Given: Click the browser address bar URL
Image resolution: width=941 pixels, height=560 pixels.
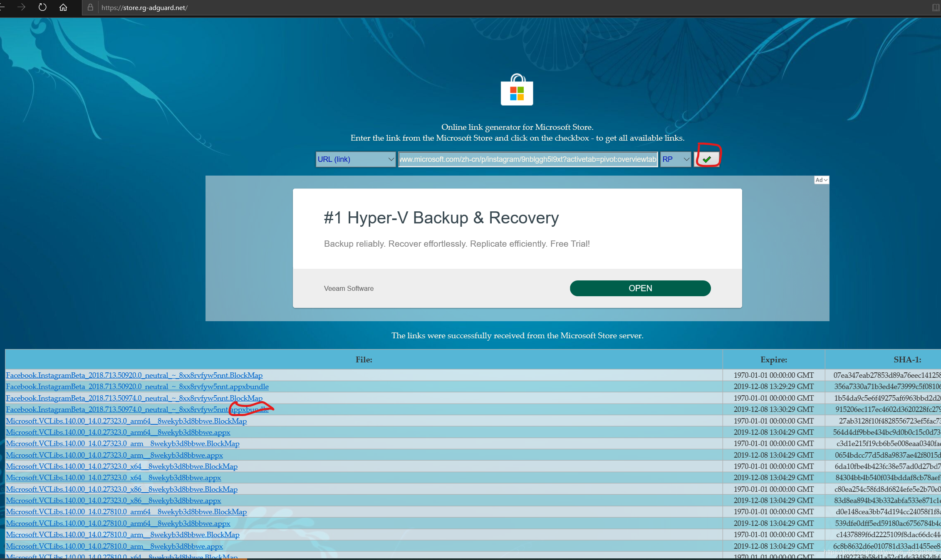Looking at the screenshot, I should point(144,7).
